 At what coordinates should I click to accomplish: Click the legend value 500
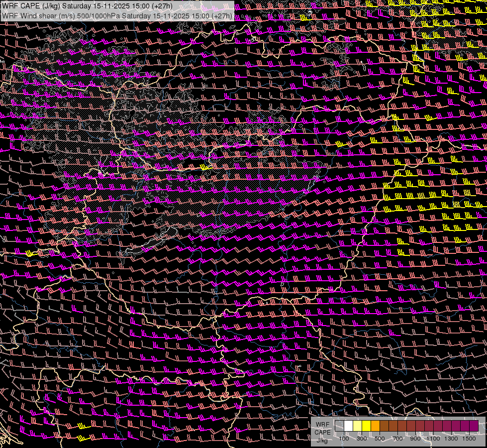(x=380, y=439)
